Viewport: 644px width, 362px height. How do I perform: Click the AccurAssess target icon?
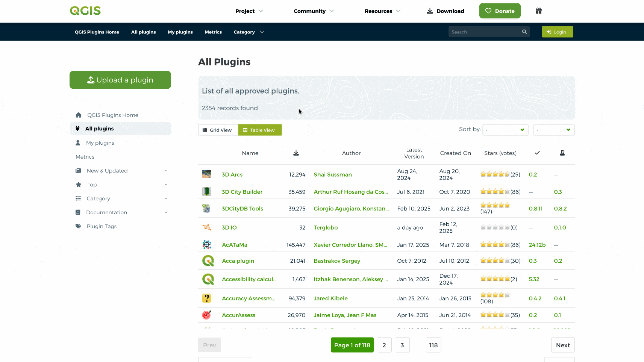coord(207,315)
